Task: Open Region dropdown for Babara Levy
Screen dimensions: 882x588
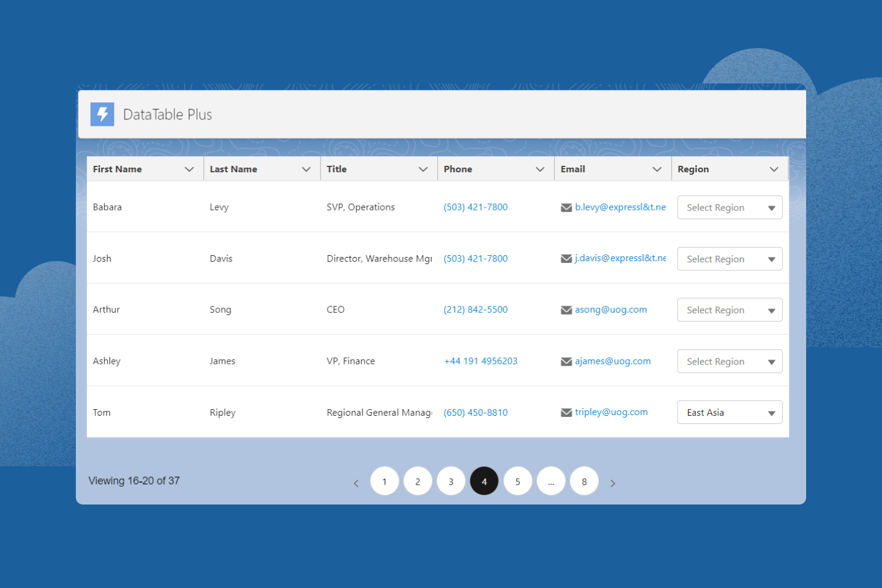Action: pos(729,208)
